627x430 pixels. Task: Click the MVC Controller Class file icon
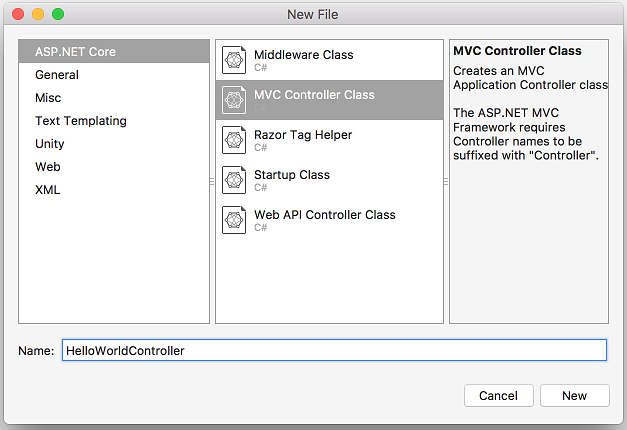point(234,100)
